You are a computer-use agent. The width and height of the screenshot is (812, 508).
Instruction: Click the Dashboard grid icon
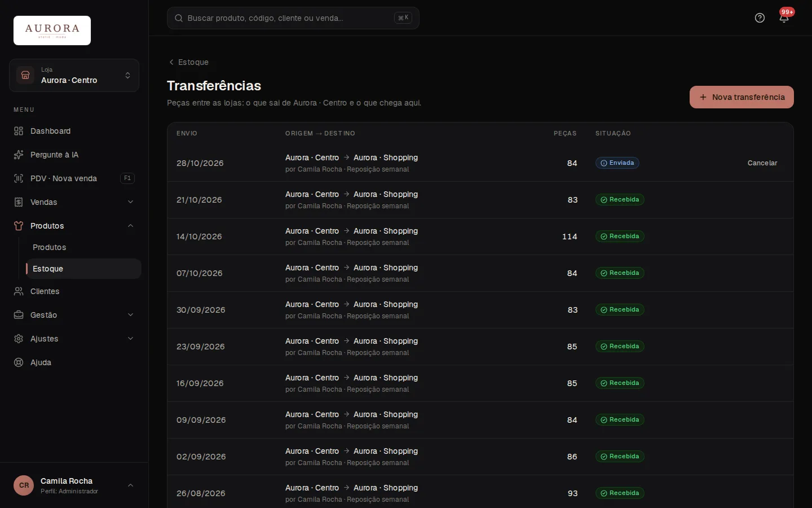pyautogui.click(x=19, y=131)
